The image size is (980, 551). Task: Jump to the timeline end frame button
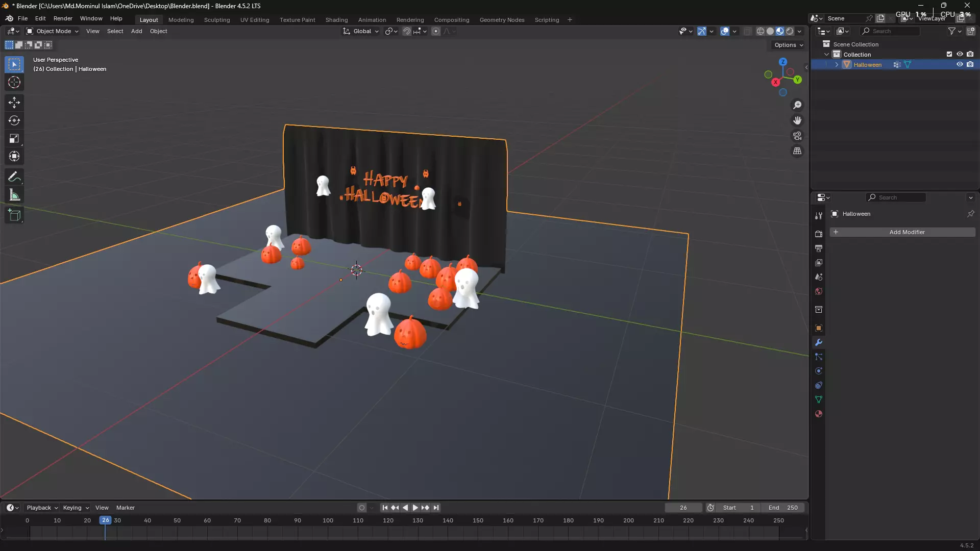436,508
